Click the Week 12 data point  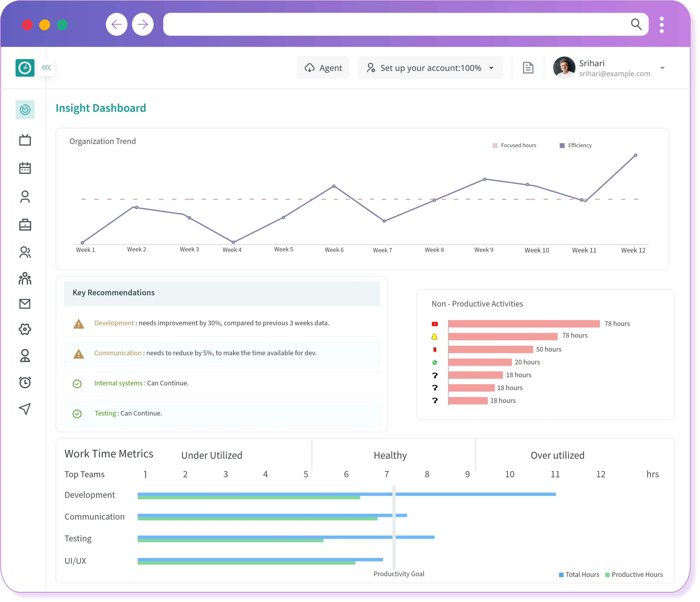click(636, 155)
